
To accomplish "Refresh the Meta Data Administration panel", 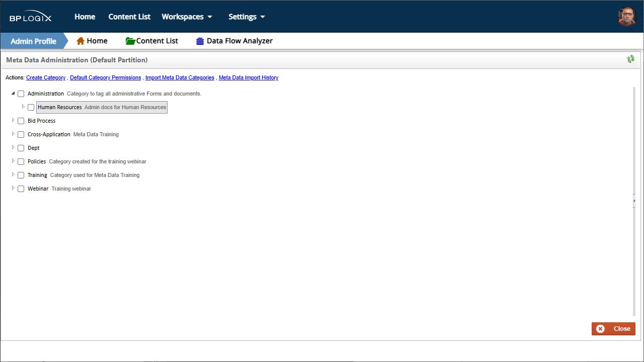I will coord(631,59).
